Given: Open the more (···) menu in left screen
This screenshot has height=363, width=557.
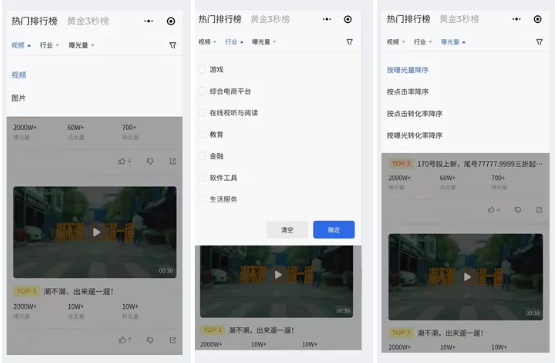Looking at the screenshot, I should tap(148, 21).
